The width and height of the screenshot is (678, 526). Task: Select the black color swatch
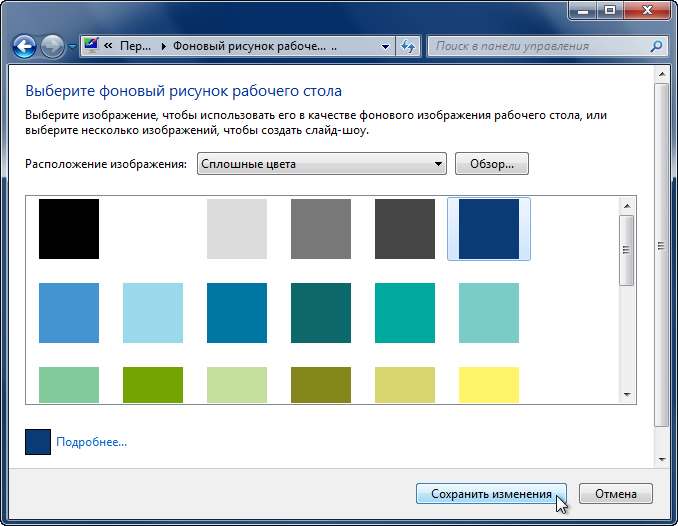[69, 229]
